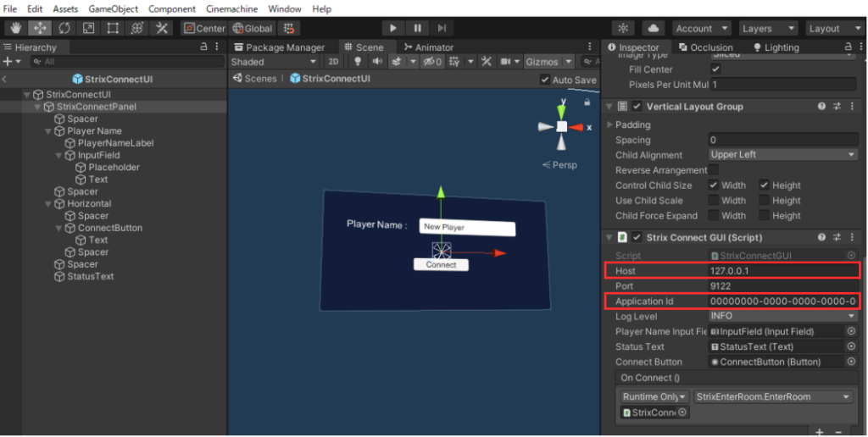
Task: Open the Shaded draw mode dropdown
Action: click(x=274, y=62)
